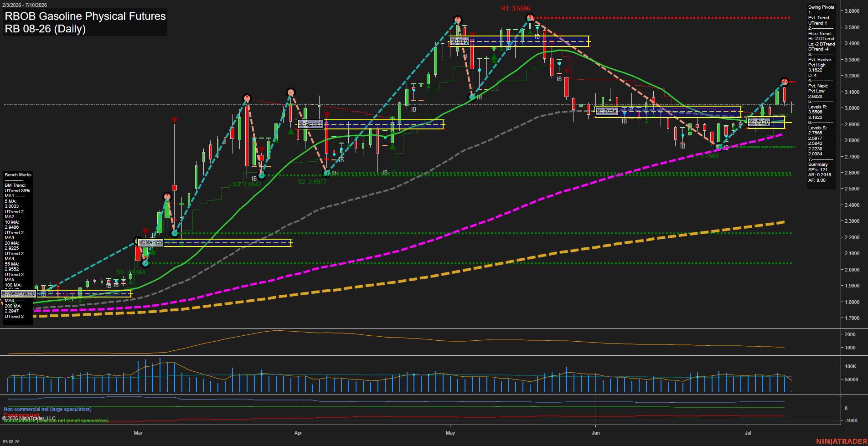Select the RB 08-26 chart tab
The height and width of the screenshot is (446, 868).
(x=11, y=442)
